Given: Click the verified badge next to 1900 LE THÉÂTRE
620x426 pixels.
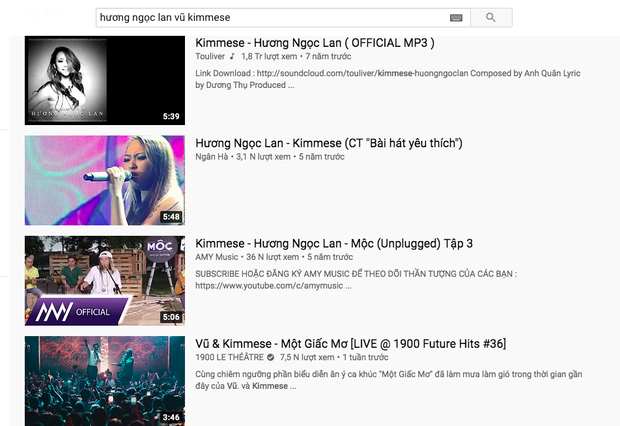Looking at the screenshot, I should (x=270, y=357).
